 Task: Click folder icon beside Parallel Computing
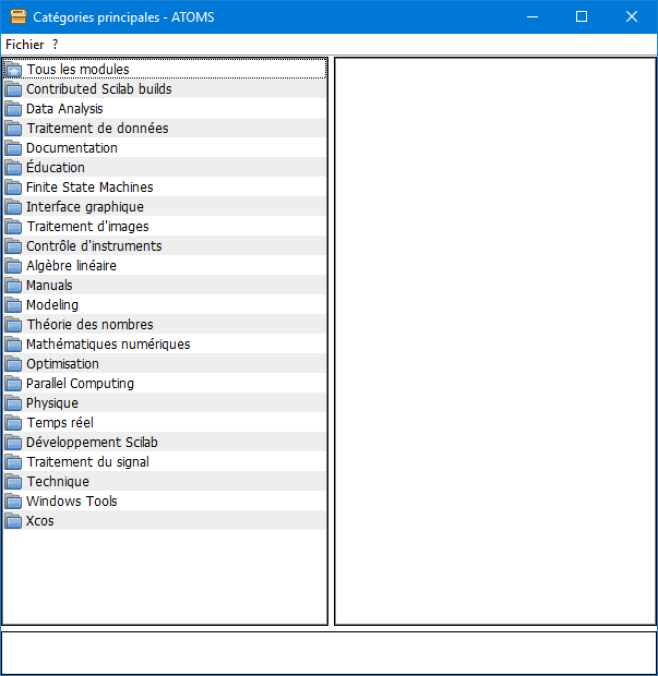[x=14, y=383]
